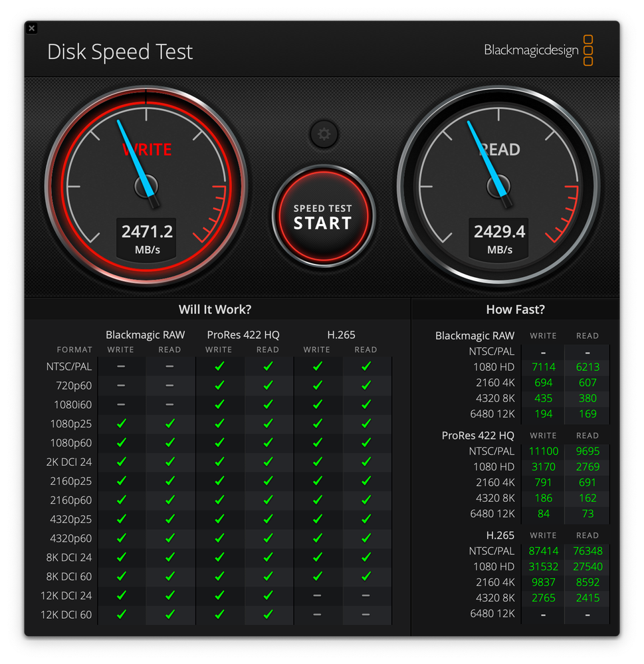
Task: Click ProRes write checkmark for NTSC/PAL
Action: (x=219, y=366)
